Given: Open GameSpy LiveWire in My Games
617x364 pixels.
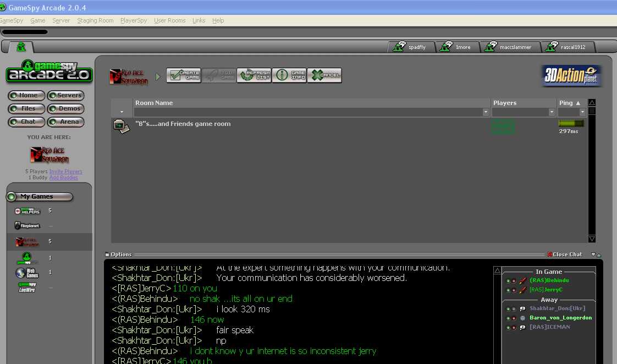Looking at the screenshot, I should (27, 287).
